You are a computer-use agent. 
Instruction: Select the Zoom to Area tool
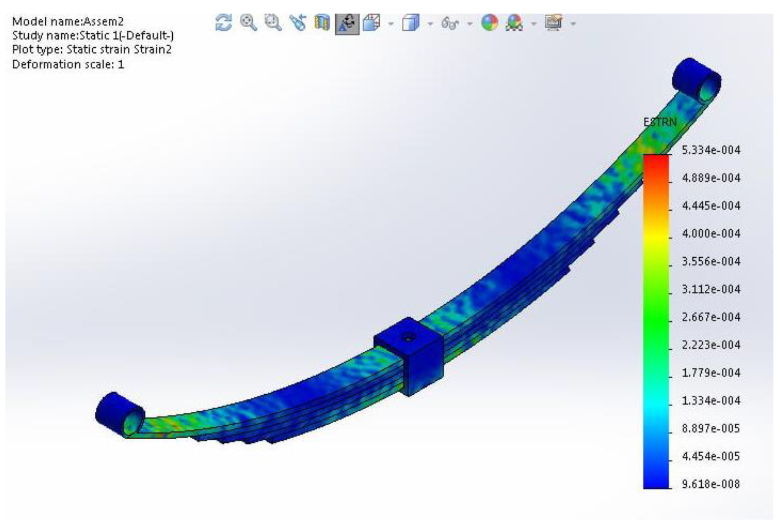point(273,23)
